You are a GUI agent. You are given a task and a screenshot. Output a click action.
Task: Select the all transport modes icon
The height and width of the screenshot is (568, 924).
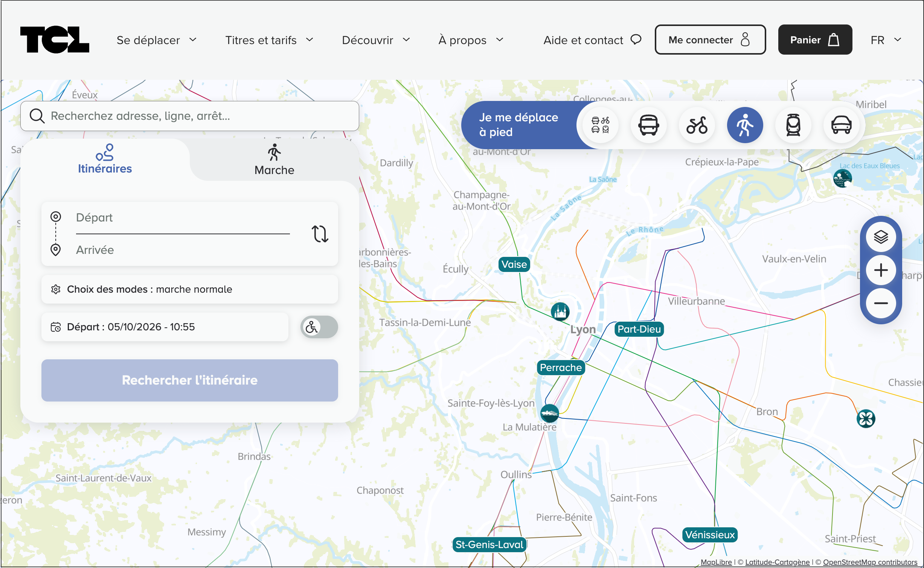pyautogui.click(x=601, y=125)
